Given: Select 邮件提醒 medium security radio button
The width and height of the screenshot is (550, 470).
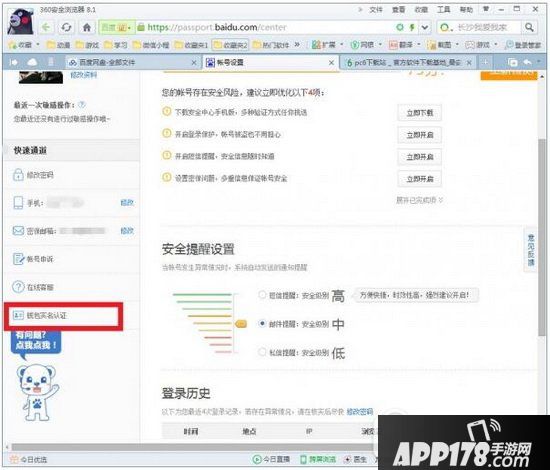Looking at the screenshot, I should pos(262,323).
